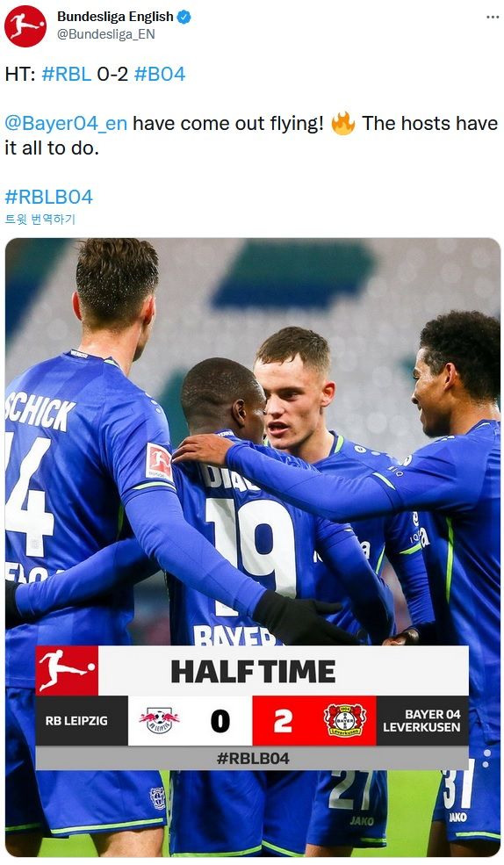Click the red score box showing 2
The width and height of the screenshot is (504, 865).
284,720
